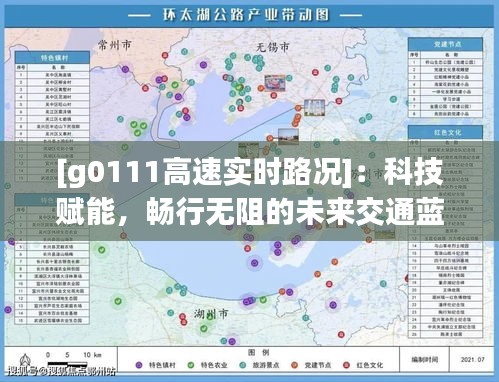Select the purple marker below 常州市 label
This screenshot has height=382, width=499.
125,69
